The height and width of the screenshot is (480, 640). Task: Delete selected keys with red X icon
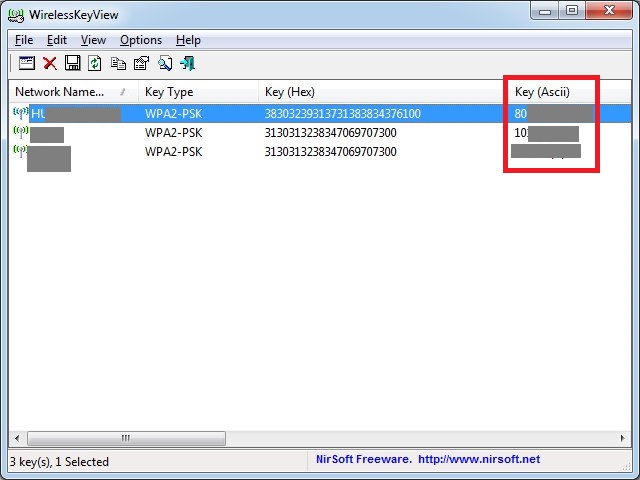50,63
